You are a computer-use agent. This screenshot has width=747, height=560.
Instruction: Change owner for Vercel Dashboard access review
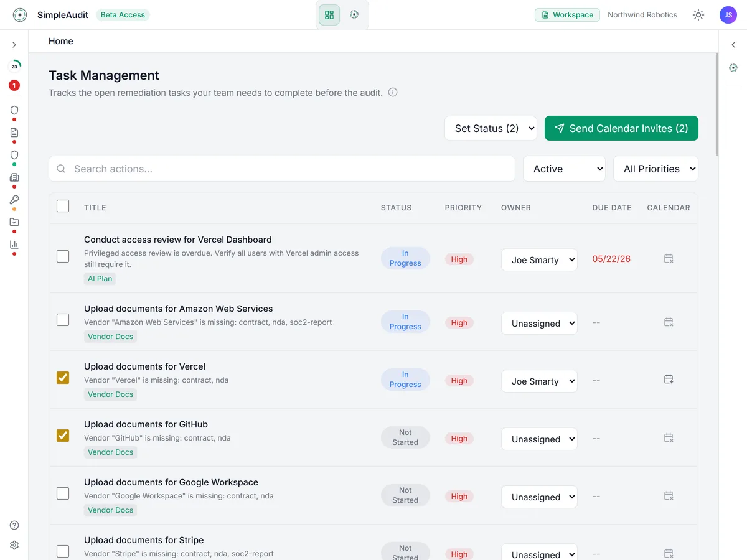[539, 260]
